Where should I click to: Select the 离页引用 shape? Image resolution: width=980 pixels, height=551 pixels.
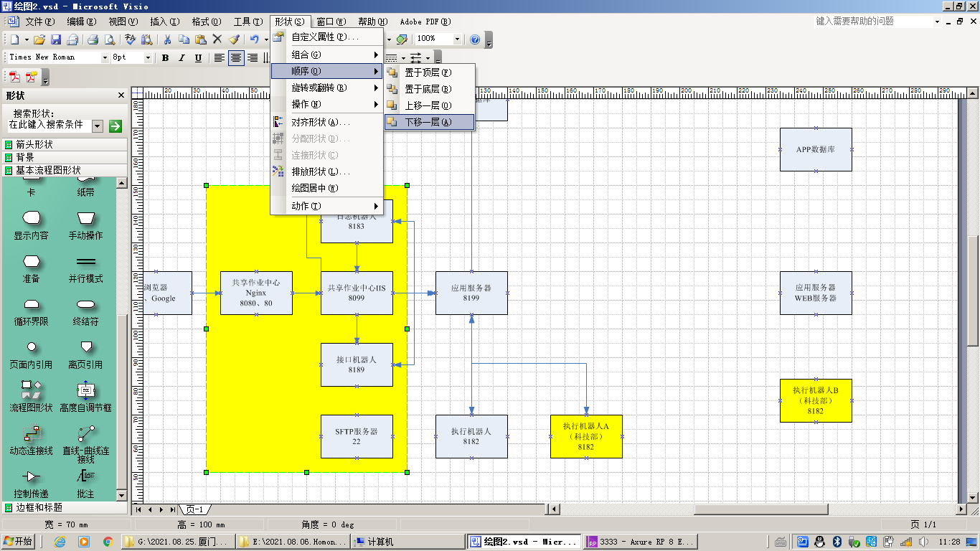click(x=86, y=354)
